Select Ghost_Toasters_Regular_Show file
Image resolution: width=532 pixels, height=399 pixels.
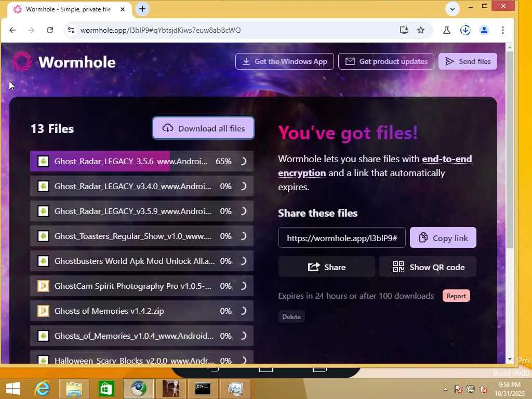click(141, 236)
